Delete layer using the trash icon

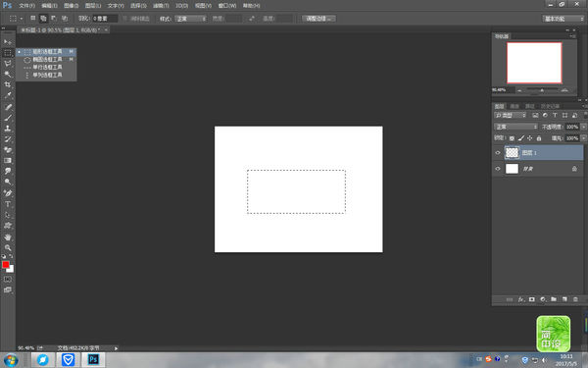[x=575, y=299]
